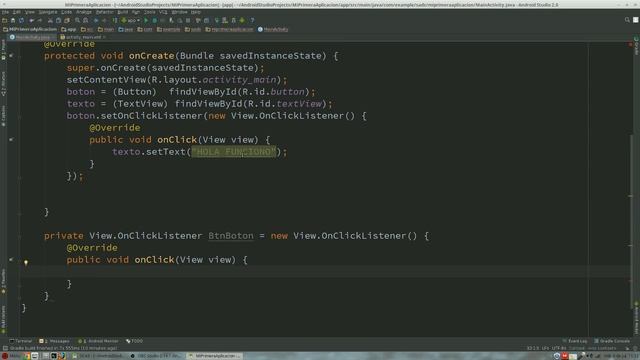
Task: Click the lightbulb intention icon in gutter
Action: pyautogui.click(x=26, y=262)
